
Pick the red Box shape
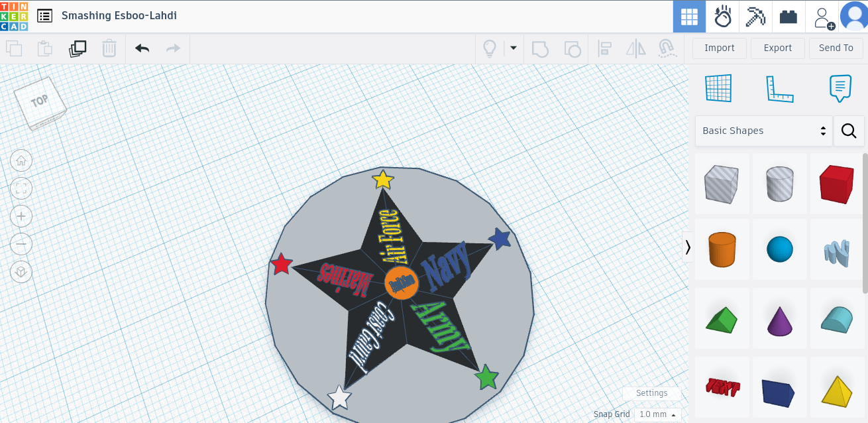tap(837, 184)
